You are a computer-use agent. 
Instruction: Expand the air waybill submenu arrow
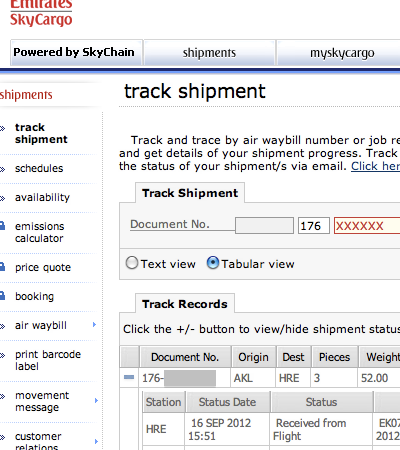coord(94,325)
